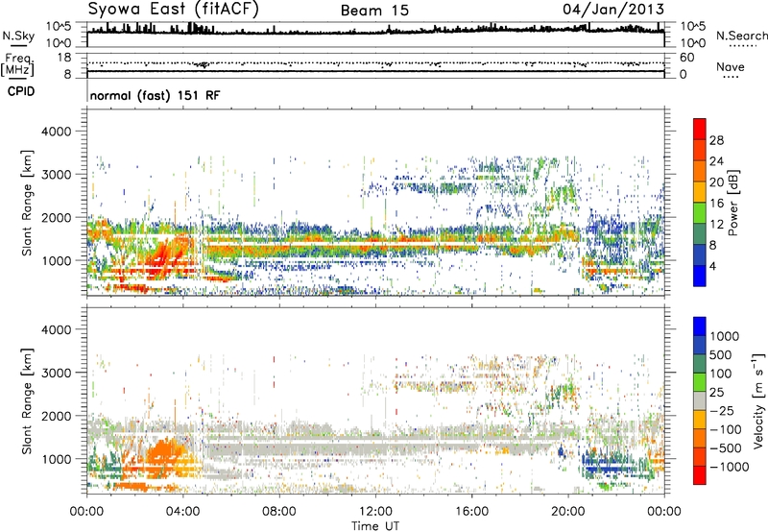Click the "N.Sky" legend label
Viewport: 768px width, 532px height.
[x=18, y=36]
